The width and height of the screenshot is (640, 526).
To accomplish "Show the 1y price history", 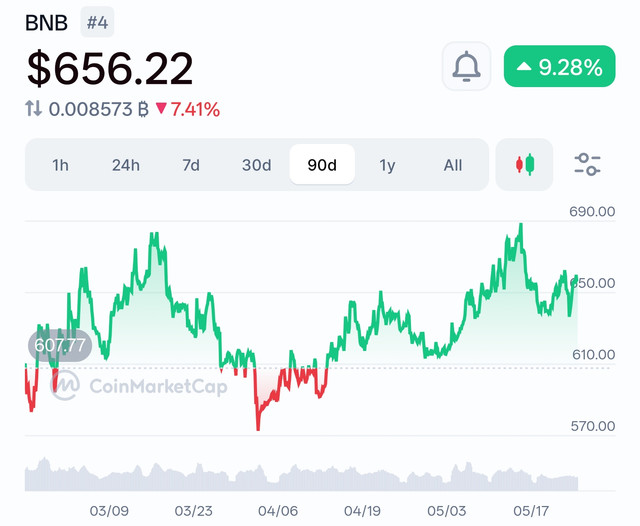I will pos(387,165).
